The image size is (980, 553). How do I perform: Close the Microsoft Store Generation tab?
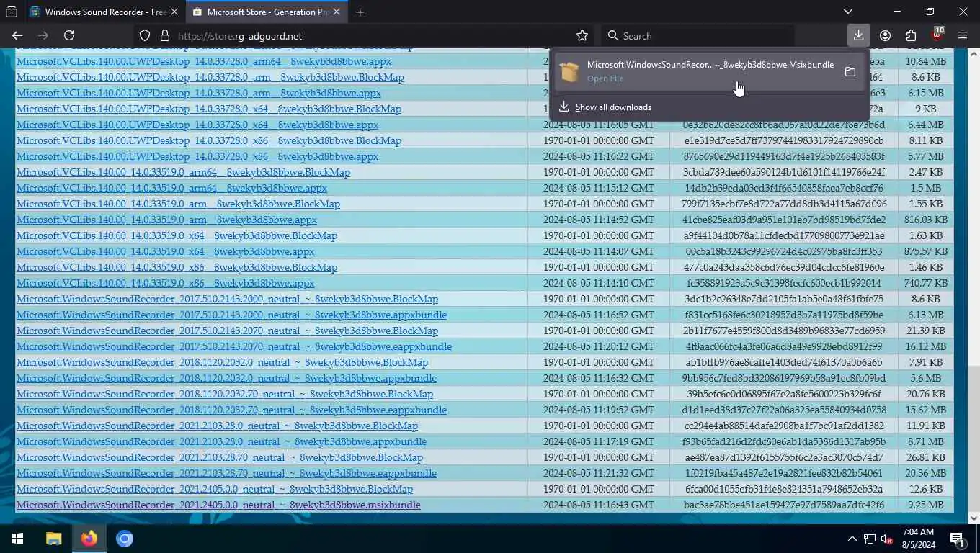click(337, 12)
